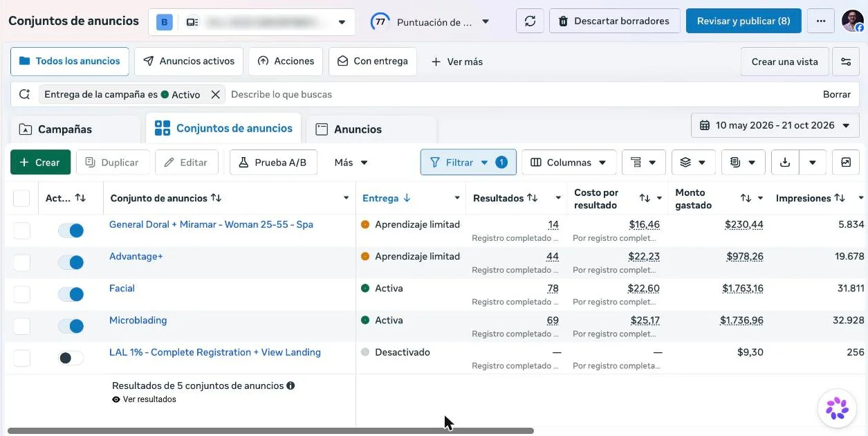Screen dimensions: 868x436
Task: Check the box for General Doral row
Action: [x=22, y=230]
